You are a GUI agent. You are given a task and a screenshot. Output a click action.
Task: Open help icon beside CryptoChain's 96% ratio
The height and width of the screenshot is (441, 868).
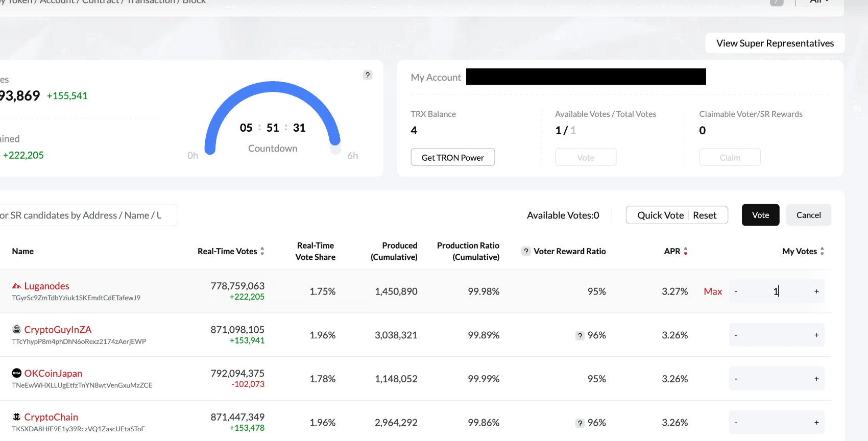580,423
